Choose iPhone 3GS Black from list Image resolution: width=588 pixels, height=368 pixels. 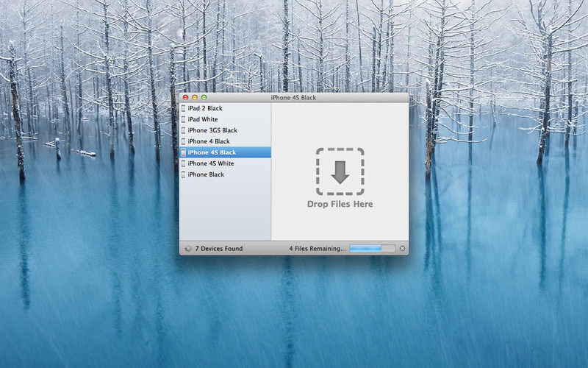click(225, 130)
